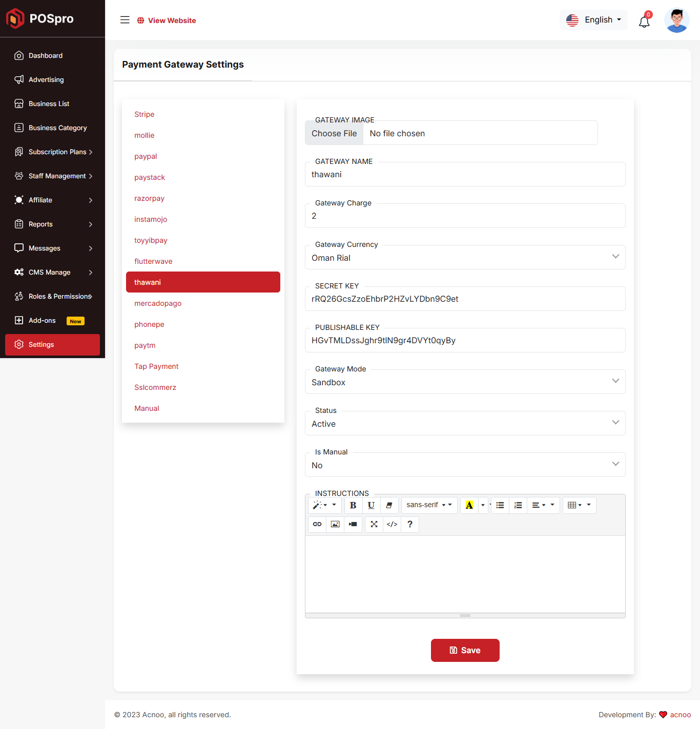The height and width of the screenshot is (729, 700).
Task: Insert an ordered numbered list
Action: tap(518, 505)
